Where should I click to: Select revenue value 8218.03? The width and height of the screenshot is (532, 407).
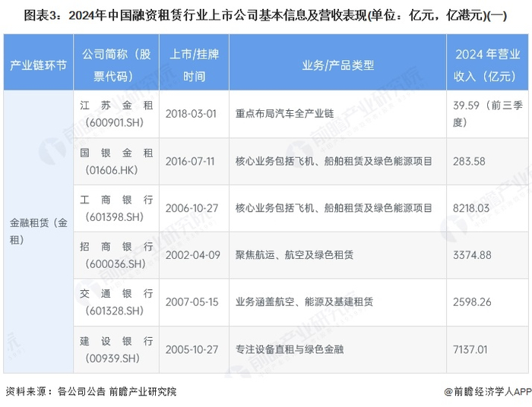coord(471,208)
